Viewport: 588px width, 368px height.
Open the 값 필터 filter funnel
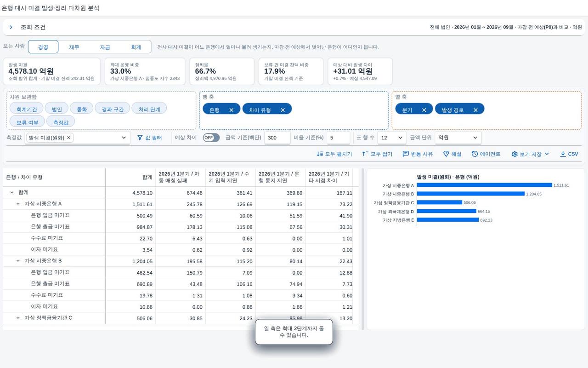coord(150,138)
